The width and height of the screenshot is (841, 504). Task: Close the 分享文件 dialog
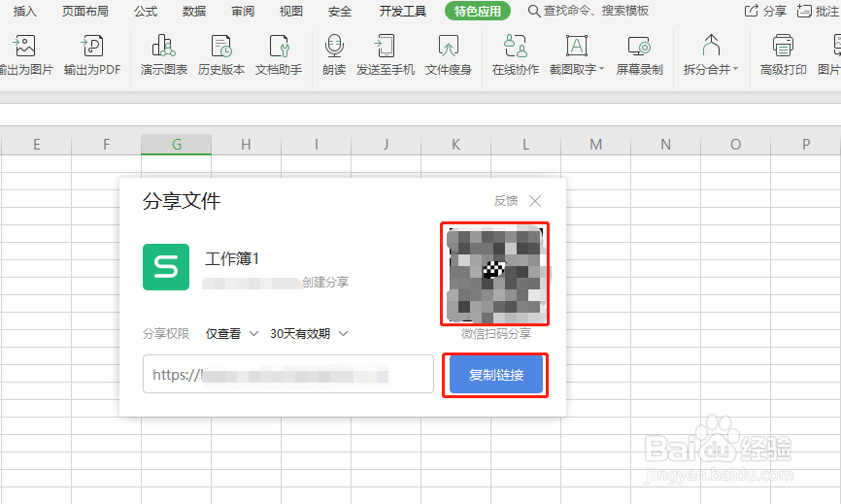[535, 200]
